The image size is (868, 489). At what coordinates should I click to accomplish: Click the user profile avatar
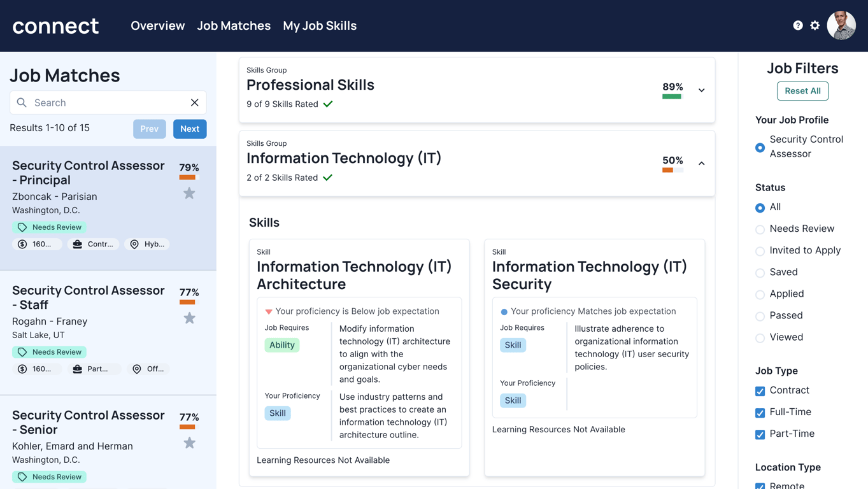pyautogui.click(x=841, y=25)
